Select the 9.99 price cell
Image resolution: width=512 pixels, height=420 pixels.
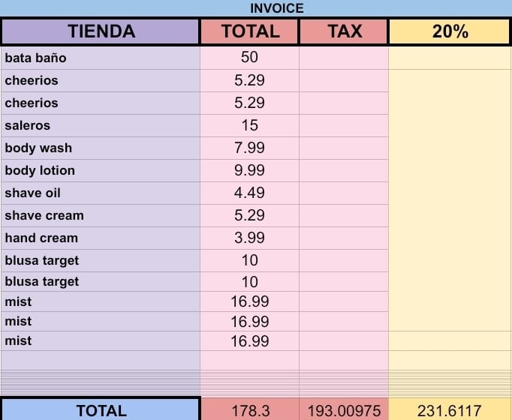pos(250,170)
